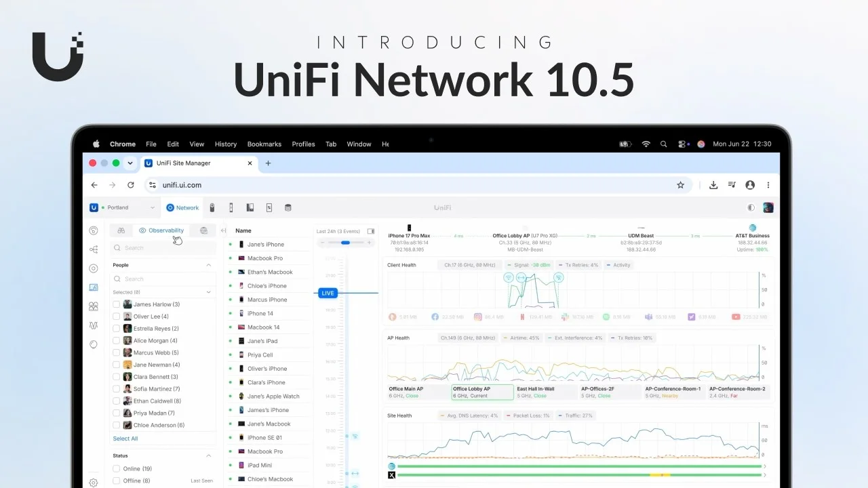This screenshot has width=868, height=488.
Task: Collapse the People section
Action: [208, 265]
